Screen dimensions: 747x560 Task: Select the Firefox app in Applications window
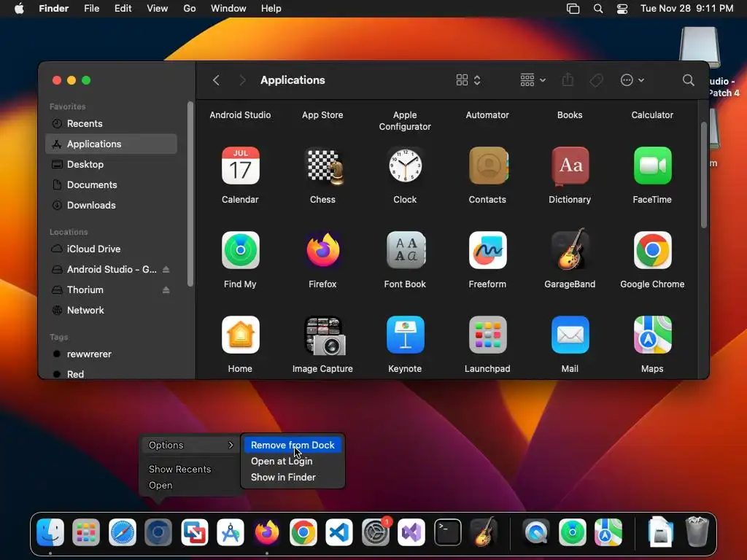[x=323, y=251]
